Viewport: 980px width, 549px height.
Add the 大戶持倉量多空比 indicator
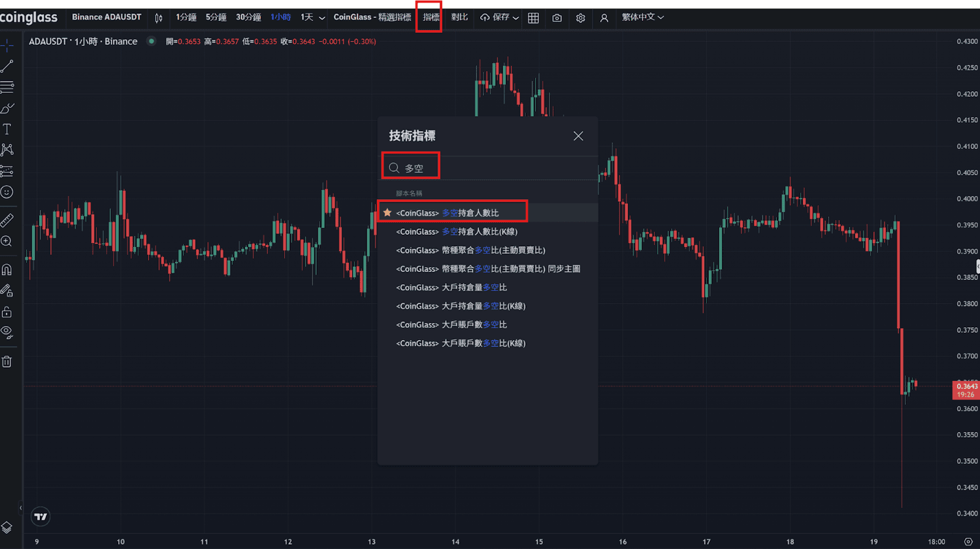[488, 287]
